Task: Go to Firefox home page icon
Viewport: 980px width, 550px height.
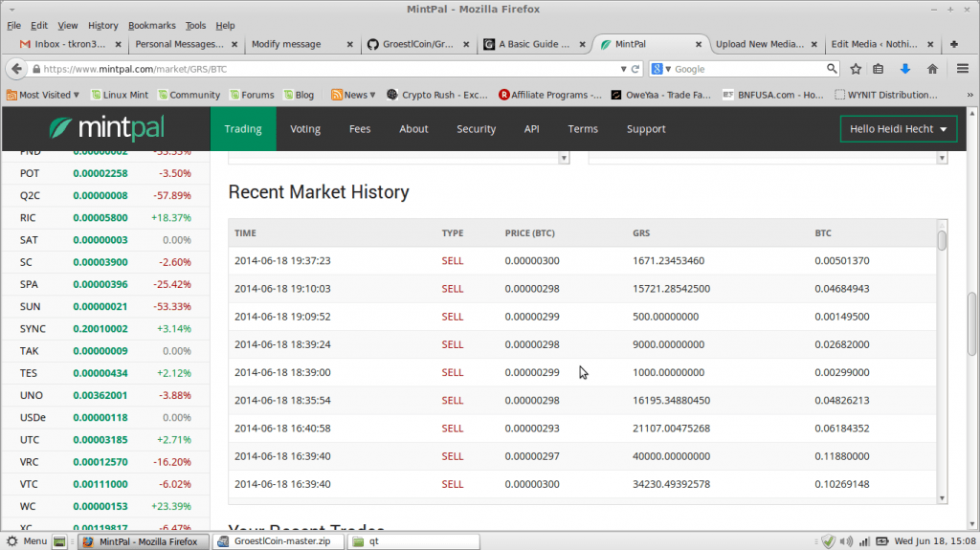Action: tap(932, 69)
